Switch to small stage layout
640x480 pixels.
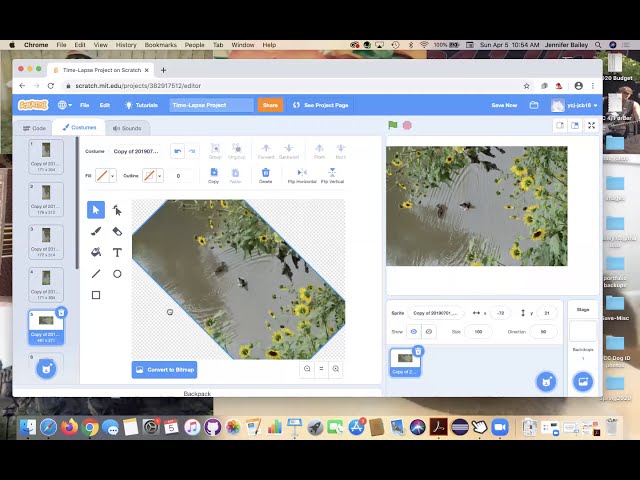coord(560,125)
